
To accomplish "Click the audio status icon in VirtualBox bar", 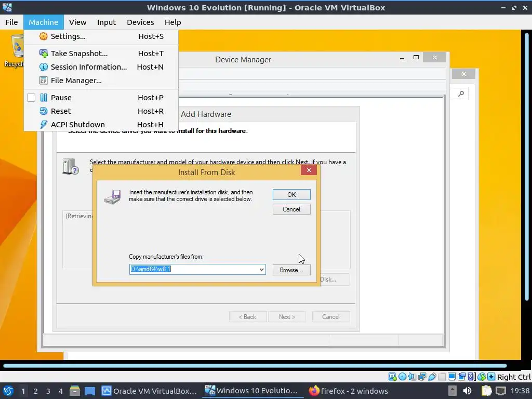I will click(x=412, y=377).
